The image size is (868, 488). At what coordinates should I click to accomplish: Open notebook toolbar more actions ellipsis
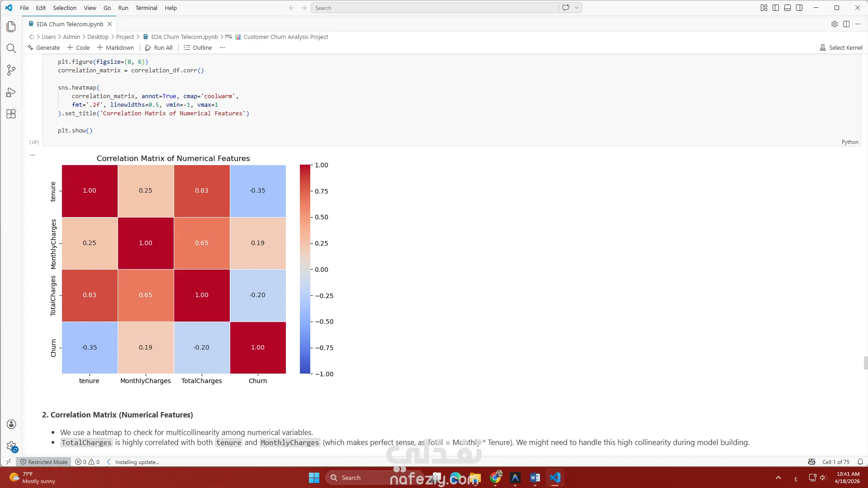pyautogui.click(x=222, y=47)
